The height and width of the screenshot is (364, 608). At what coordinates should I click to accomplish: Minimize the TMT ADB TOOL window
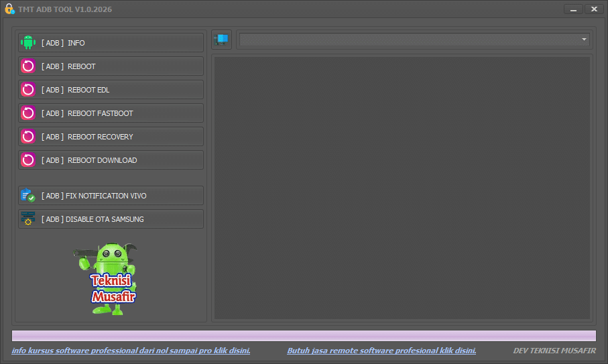(573, 9)
